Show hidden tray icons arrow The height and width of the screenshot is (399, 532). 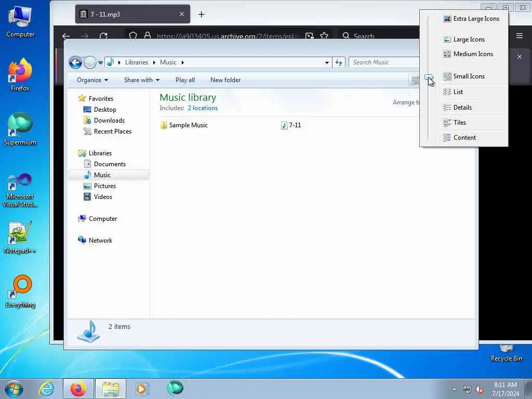point(454,390)
